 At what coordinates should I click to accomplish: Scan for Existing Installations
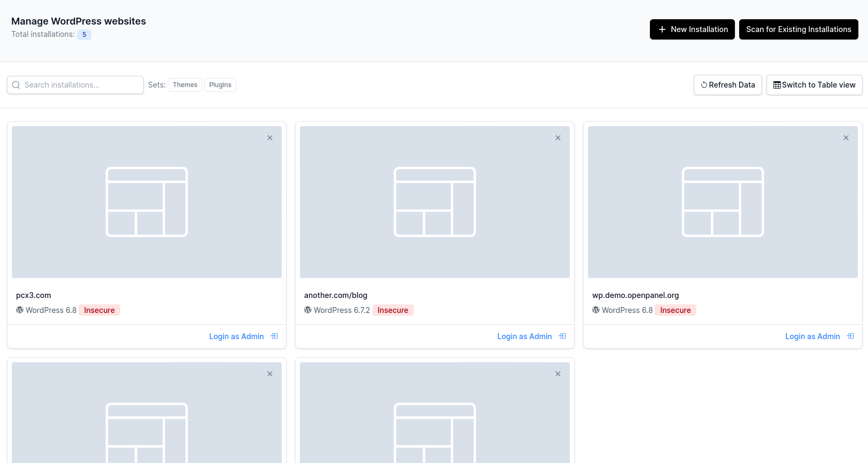tap(799, 29)
